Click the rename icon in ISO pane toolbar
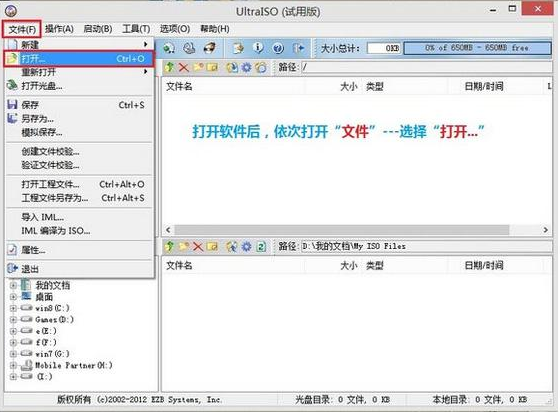The height and width of the screenshot is (412, 560). pos(212,67)
